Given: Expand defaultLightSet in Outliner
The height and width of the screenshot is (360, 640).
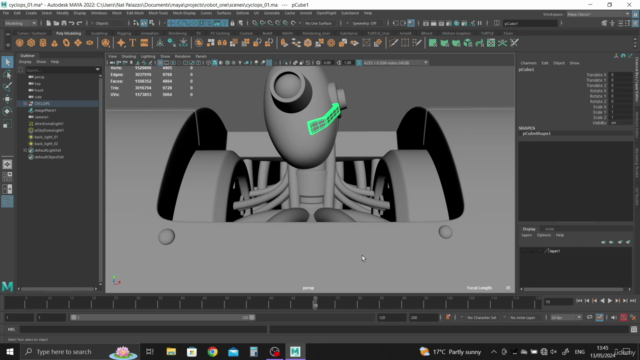Looking at the screenshot, I should pos(25,150).
